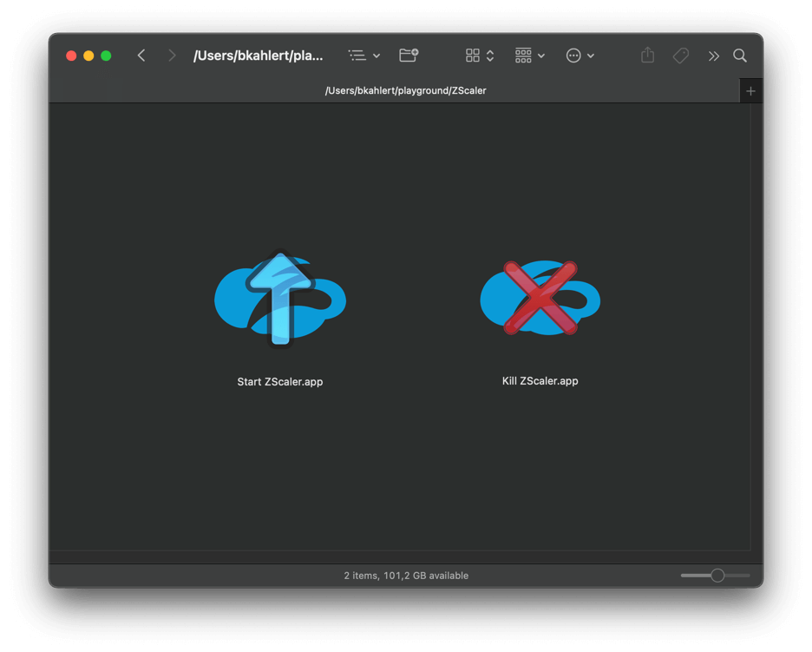This screenshot has height=652, width=812.
Task: Select the Start ZScaler.app icon
Action: tap(280, 299)
